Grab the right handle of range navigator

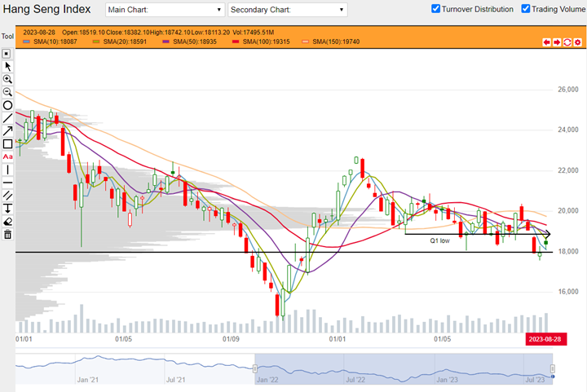552,369
